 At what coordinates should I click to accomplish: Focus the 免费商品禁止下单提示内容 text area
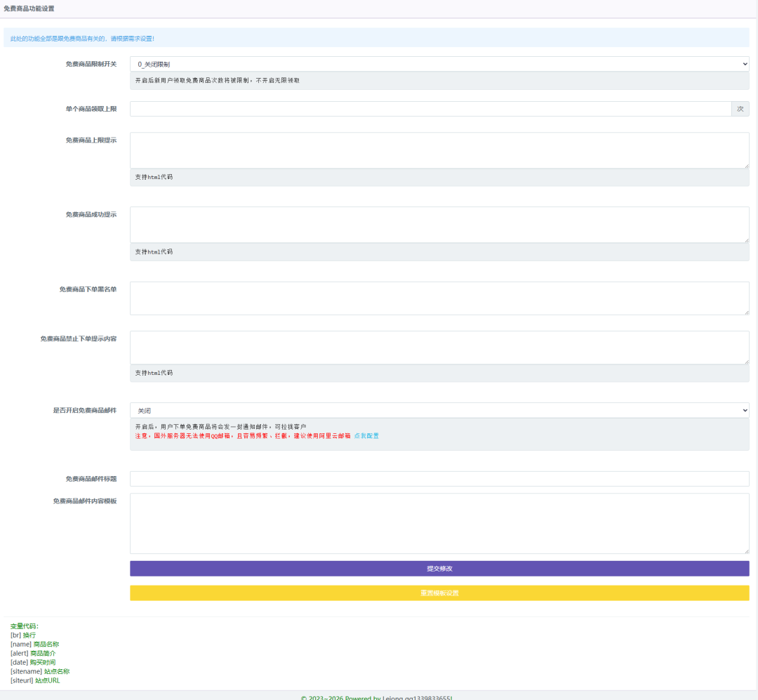click(x=439, y=348)
